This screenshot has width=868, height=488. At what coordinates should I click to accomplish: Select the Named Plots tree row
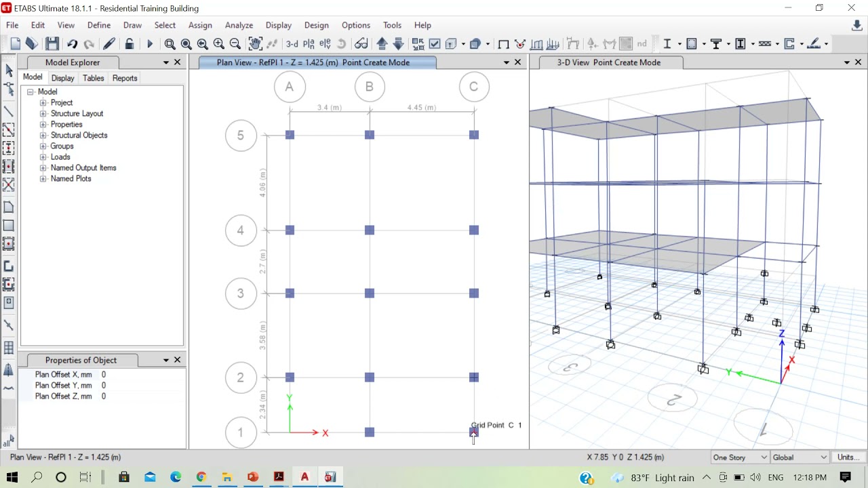[71, 178]
